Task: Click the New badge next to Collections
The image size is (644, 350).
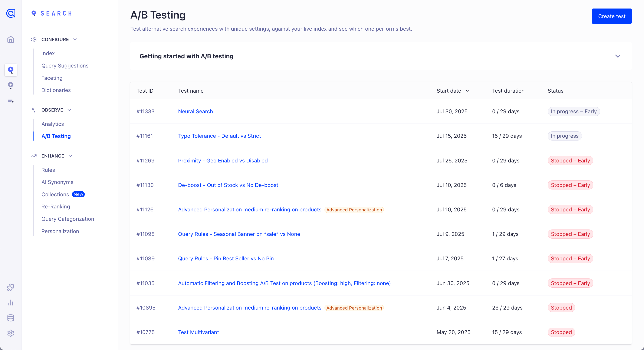Action: [x=78, y=194]
